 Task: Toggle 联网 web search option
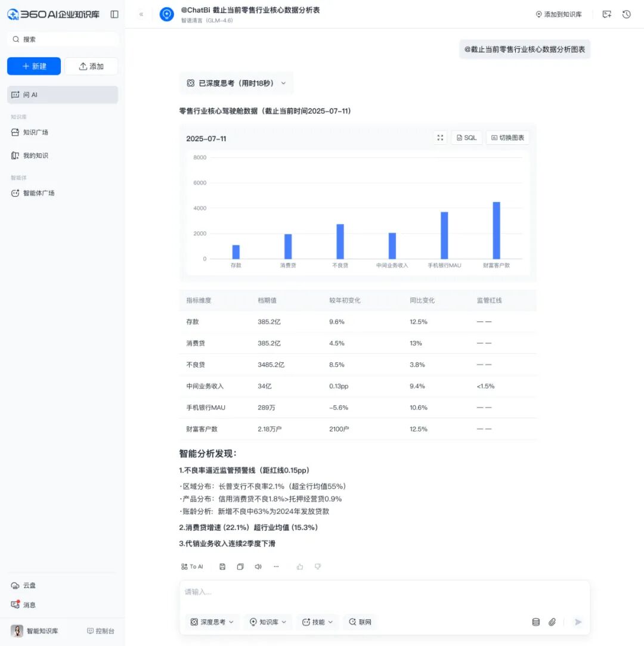360,622
